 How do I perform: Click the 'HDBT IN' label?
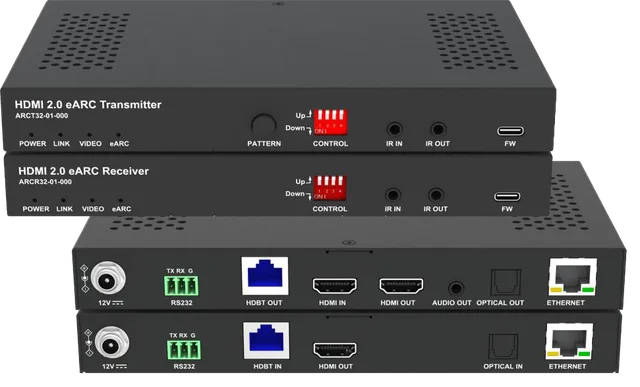pos(267,367)
